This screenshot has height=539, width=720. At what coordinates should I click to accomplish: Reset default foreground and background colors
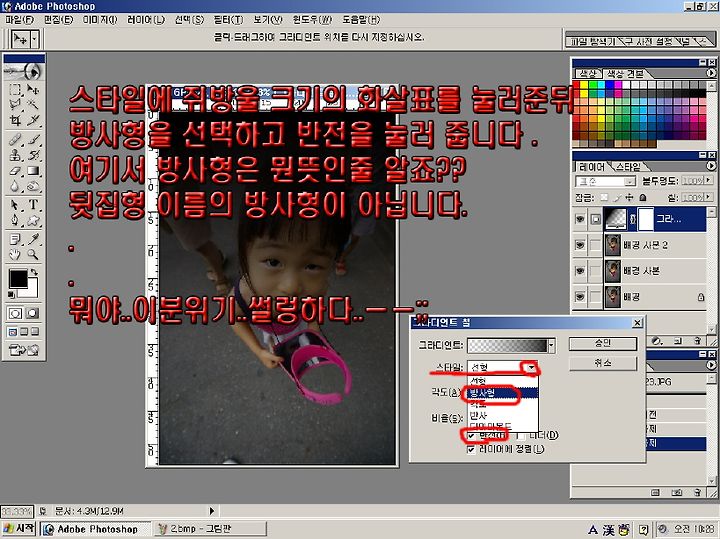click(x=12, y=294)
